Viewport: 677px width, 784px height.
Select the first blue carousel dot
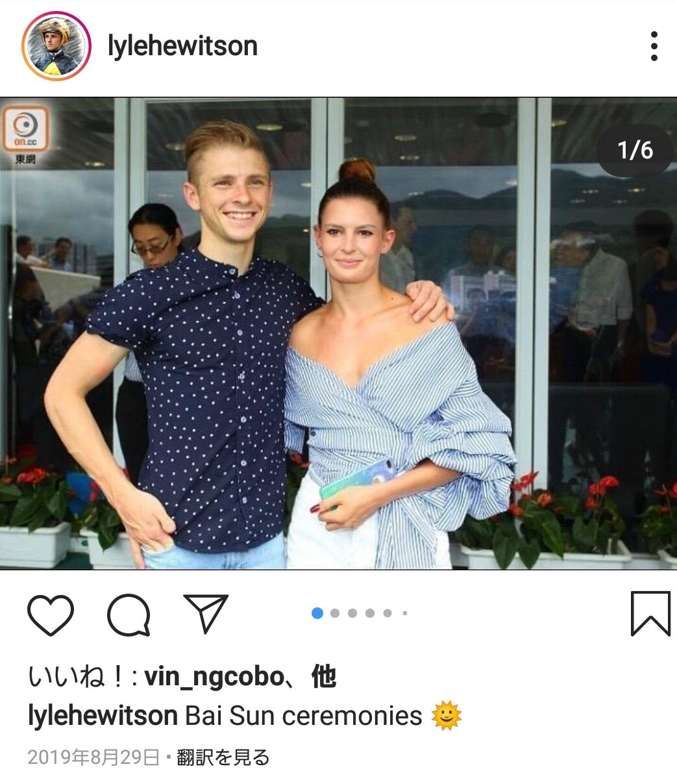317,613
